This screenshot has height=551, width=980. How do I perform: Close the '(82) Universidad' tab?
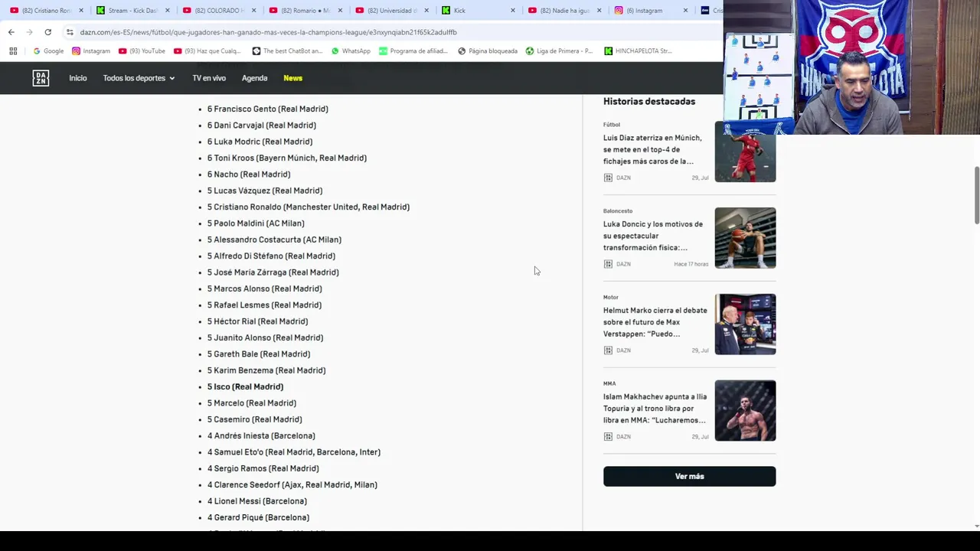pyautogui.click(x=426, y=11)
